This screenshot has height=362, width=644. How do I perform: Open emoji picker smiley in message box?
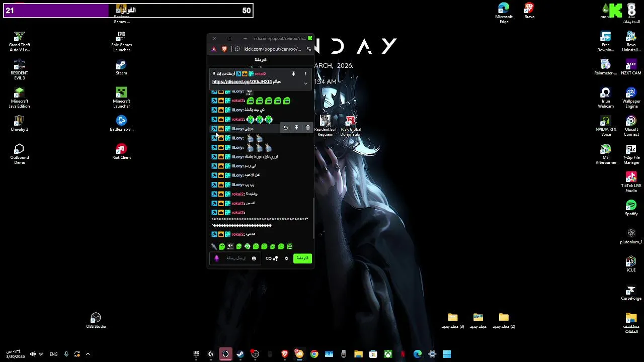click(x=254, y=258)
